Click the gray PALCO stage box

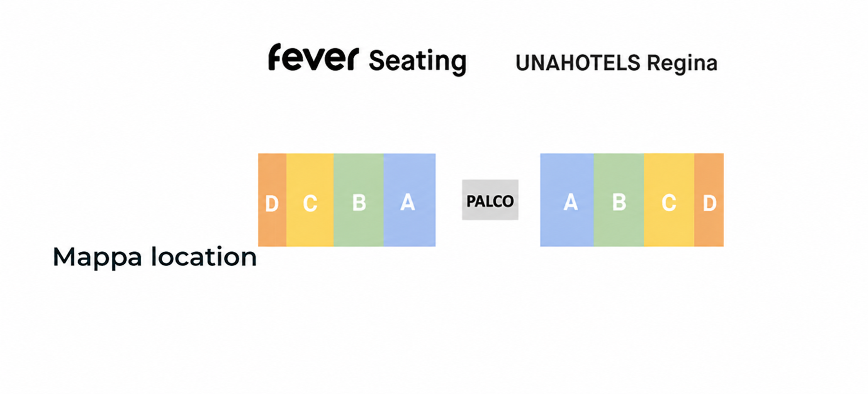click(490, 200)
